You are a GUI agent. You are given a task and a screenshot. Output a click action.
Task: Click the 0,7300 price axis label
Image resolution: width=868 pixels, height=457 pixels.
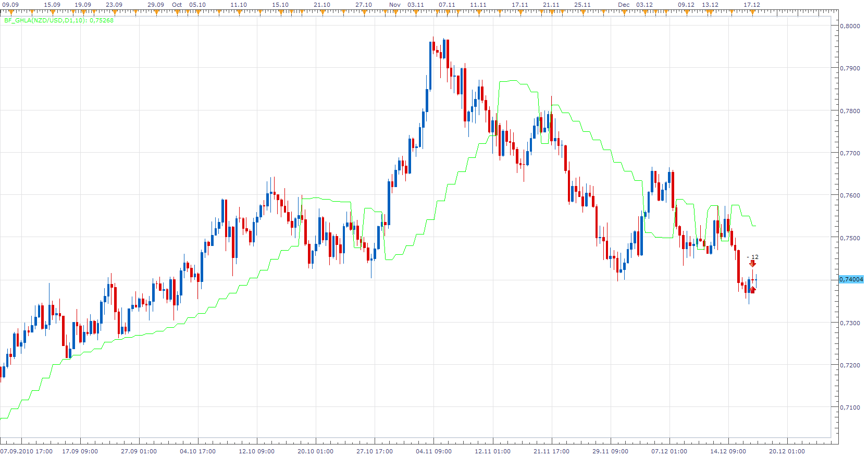coord(850,323)
